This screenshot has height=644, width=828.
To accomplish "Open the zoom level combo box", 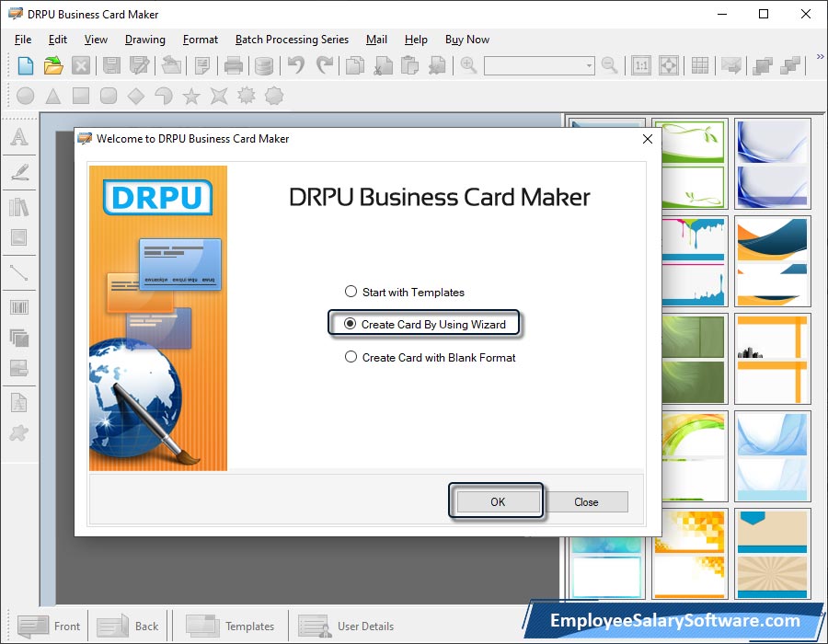I will pos(539,66).
